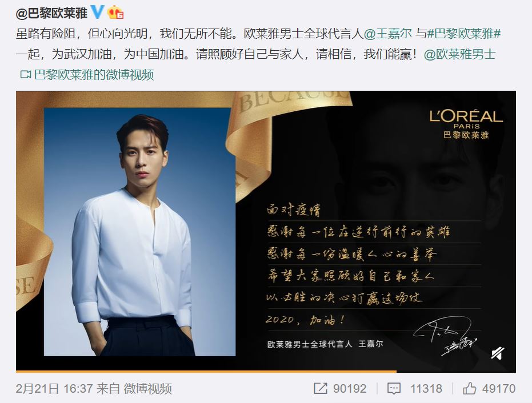
Task: Click the repost share icon
Action: pos(321,388)
